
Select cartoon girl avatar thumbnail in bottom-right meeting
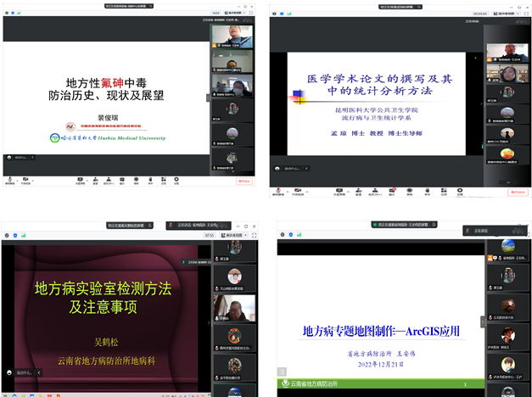point(508,366)
